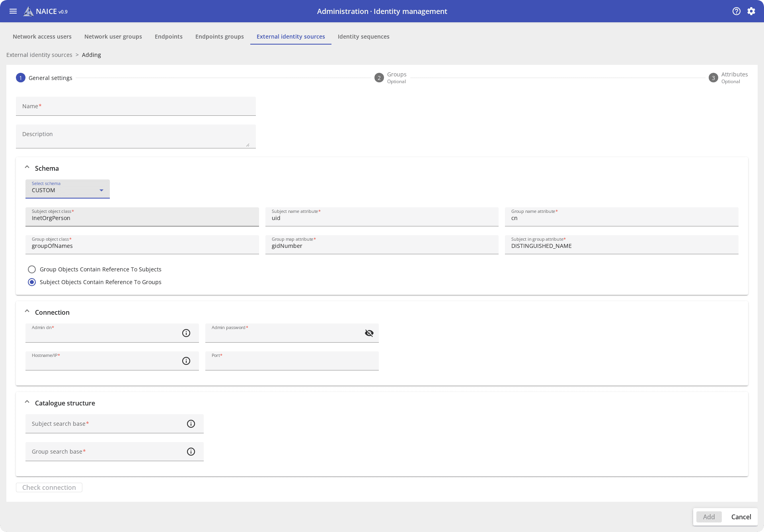Viewport: 764px width, 532px height.
Task: Select Subject Objects Contain Reference To Groups
Action: (32, 282)
